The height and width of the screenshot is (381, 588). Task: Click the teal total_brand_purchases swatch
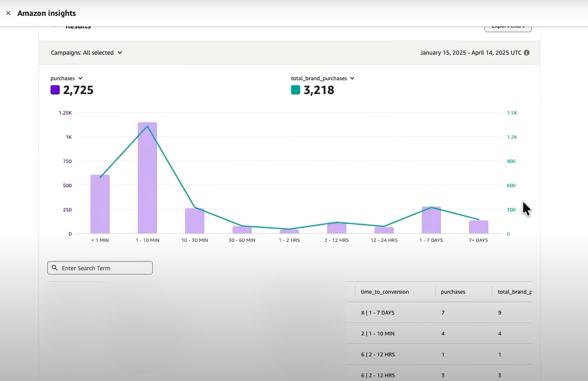296,90
